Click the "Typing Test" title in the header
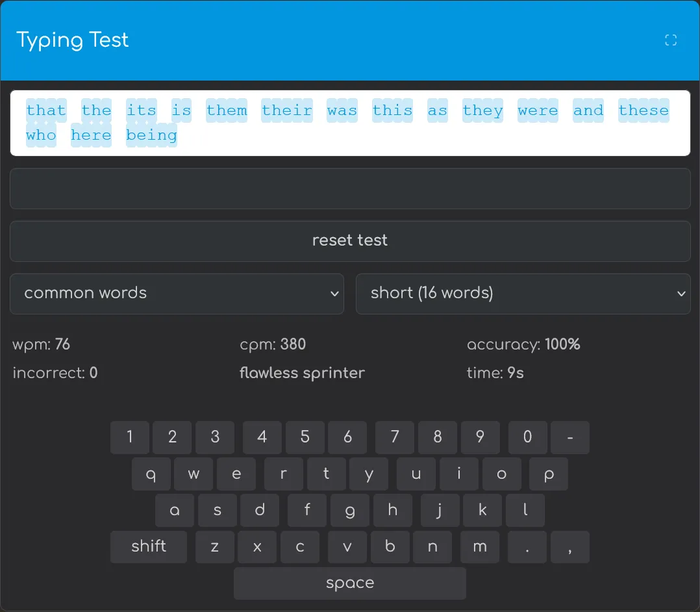700x612 pixels. (x=73, y=40)
